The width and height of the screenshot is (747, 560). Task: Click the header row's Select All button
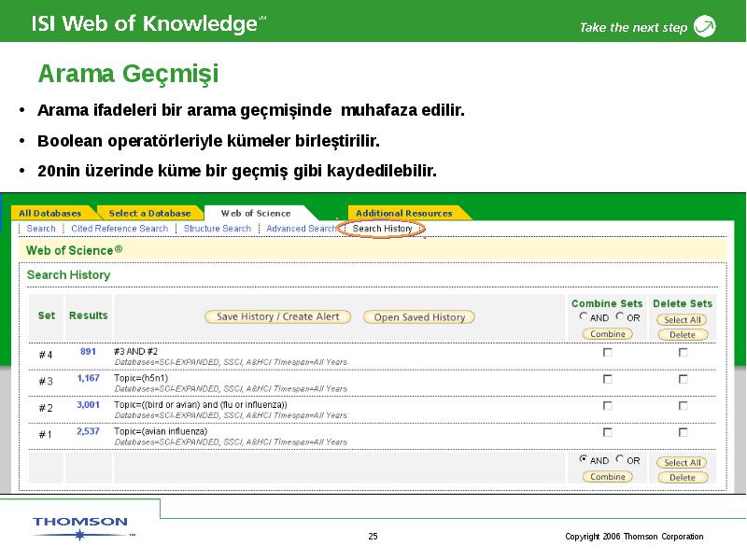(x=683, y=320)
